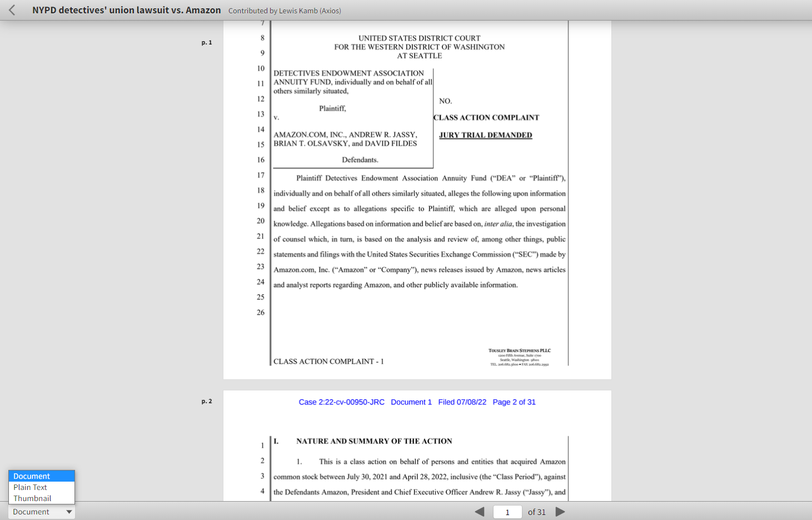Click 'Tousley Brain Stephens PLLC' footer text
Viewport: 812px width, 520px height.
(520, 350)
